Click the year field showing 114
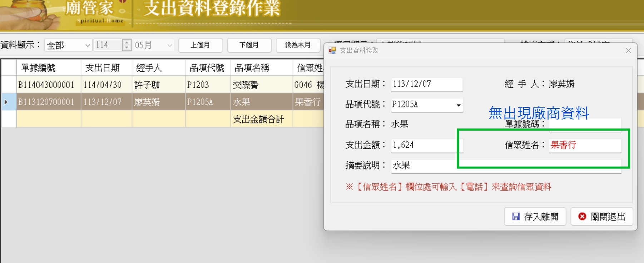The image size is (644, 263). pyautogui.click(x=108, y=45)
